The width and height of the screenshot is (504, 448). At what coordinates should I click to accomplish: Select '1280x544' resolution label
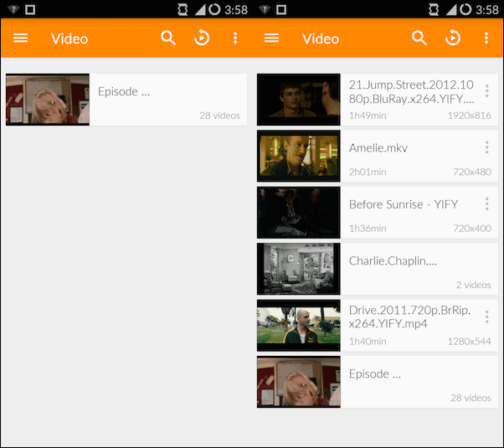click(470, 341)
